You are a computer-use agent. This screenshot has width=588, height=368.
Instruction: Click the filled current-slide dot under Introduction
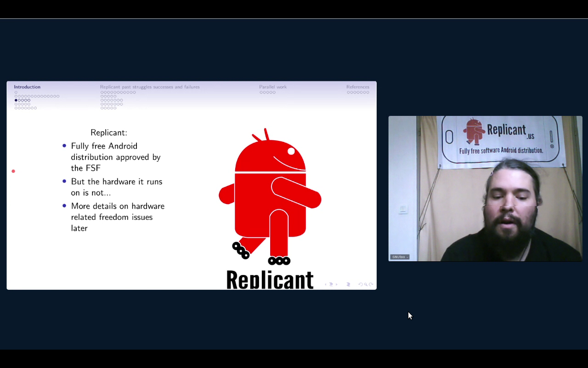click(16, 100)
